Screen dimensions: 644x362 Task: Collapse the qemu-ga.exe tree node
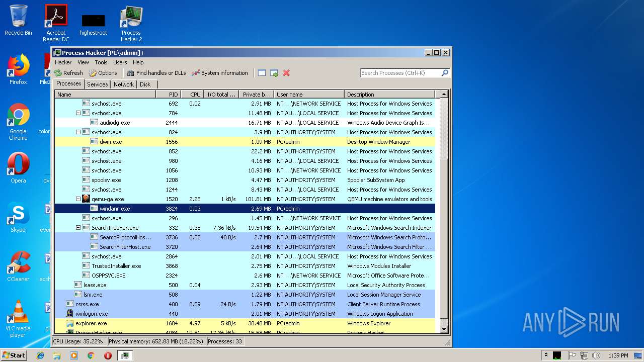coord(78,199)
